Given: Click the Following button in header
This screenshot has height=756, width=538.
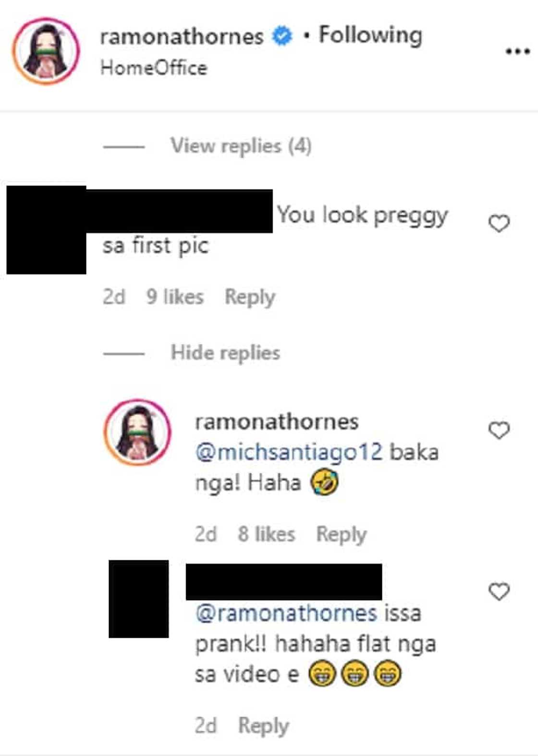Looking at the screenshot, I should click(370, 36).
